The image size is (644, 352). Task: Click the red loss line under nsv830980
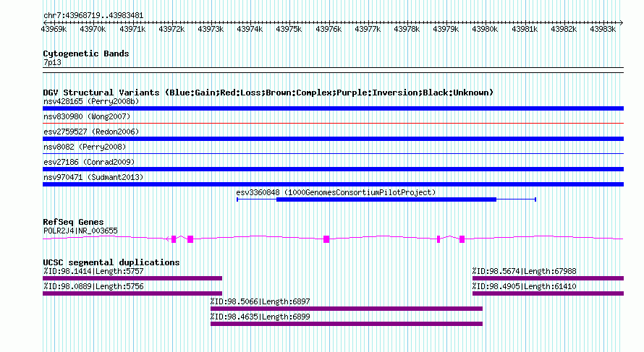[333, 123]
